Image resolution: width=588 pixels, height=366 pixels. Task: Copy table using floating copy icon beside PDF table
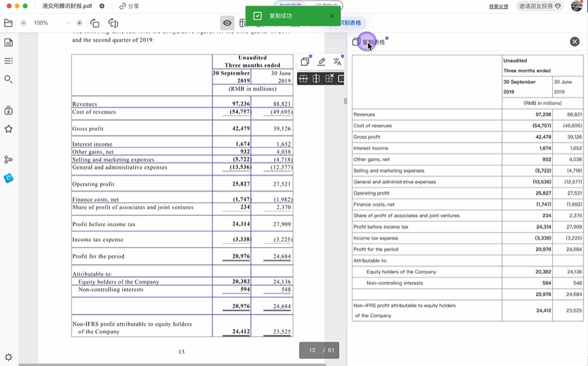point(306,61)
